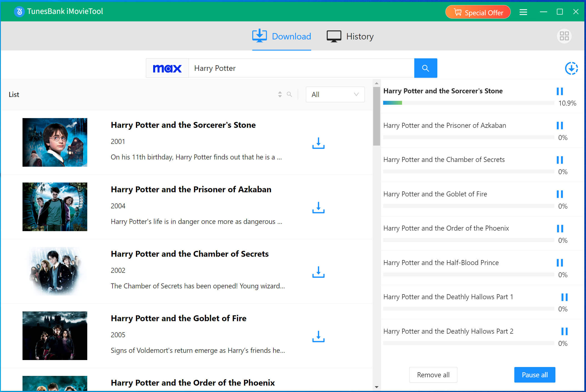The image size is (586, 392).
Task: Download Harry Potter and the Prisoner of Azkaban
Action: click(318, 208)
